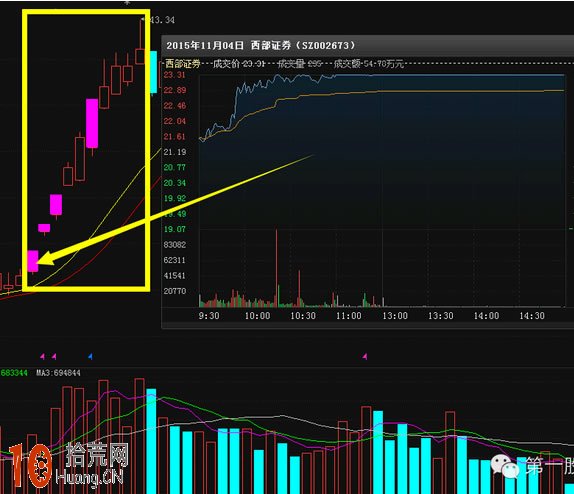This screenshot has height=494, width=574.
Task: Click the 14:00 time axis label
Action: [487, 316]
